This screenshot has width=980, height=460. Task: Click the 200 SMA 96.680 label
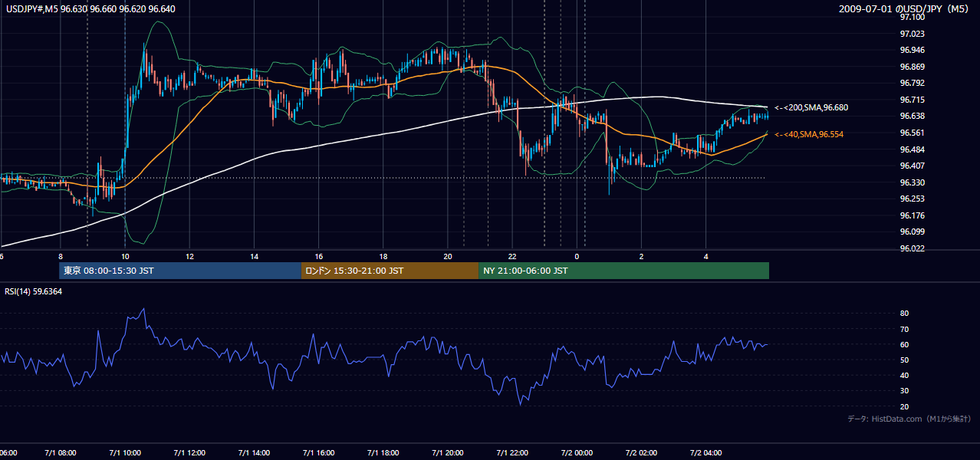(x=811, y=107)
